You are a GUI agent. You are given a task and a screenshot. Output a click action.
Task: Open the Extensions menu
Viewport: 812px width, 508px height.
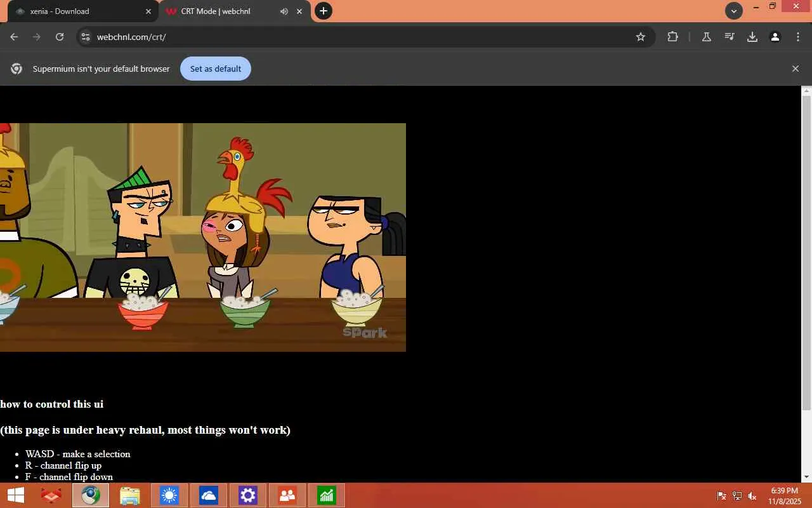point(673,37)
